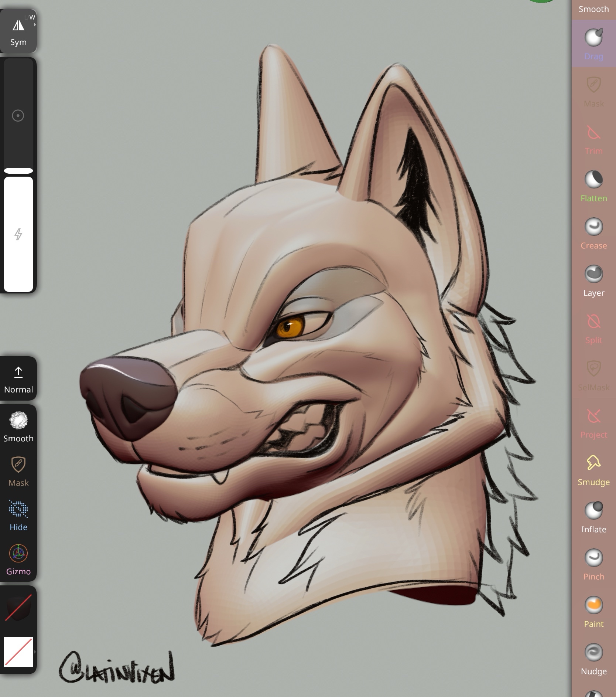Image resolution: width=616 pixels, height=697 pixels.
Task: Enable the Smooth shortcut on left panel
Action: [18, 426]
